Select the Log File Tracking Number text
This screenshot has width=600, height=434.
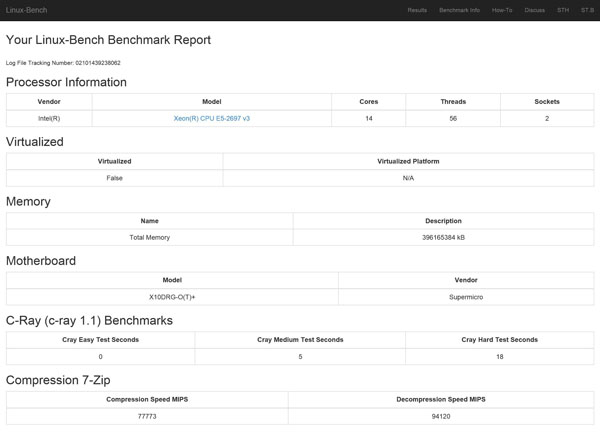(63, 63)
